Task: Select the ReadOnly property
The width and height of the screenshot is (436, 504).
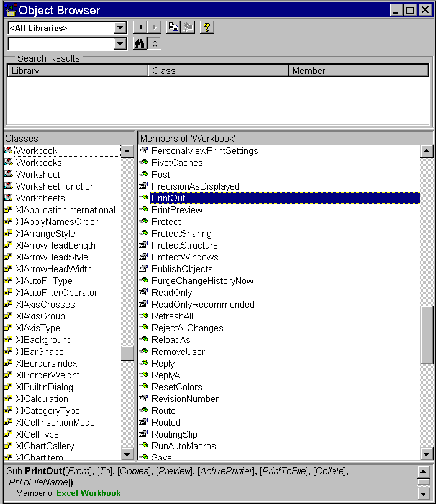Action: coord(171,293)
